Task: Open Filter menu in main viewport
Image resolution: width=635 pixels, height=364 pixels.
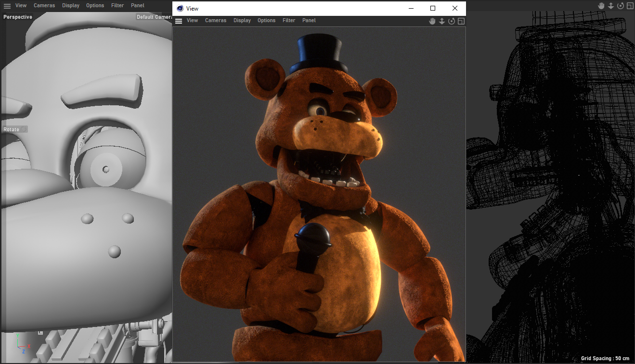Action: point(117,6)
